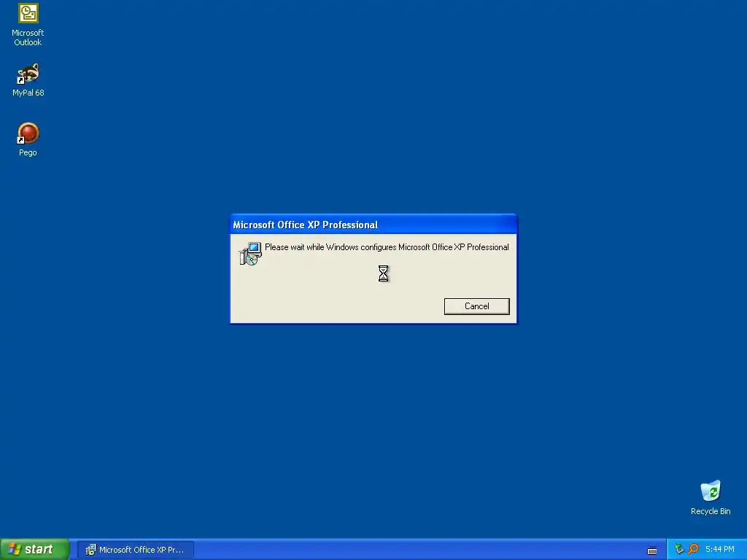Select the Pego desktop shortcut

click(x=28, y=139)
